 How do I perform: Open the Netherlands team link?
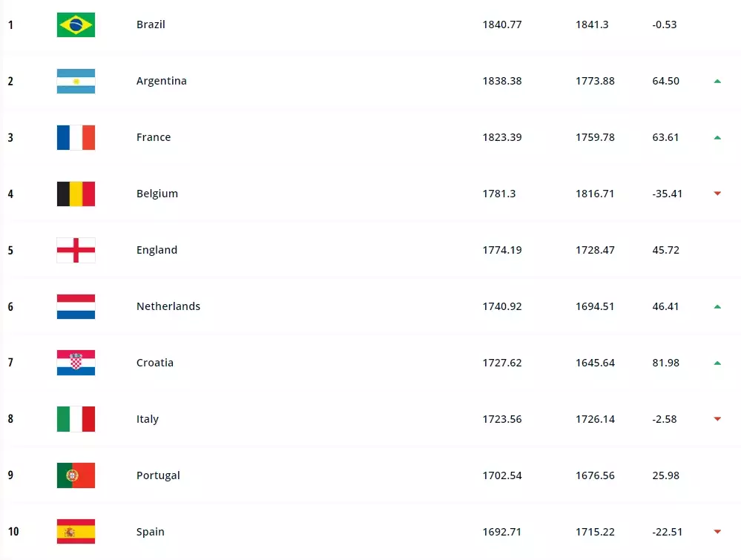pyautogui.click(x=168, y=306)
